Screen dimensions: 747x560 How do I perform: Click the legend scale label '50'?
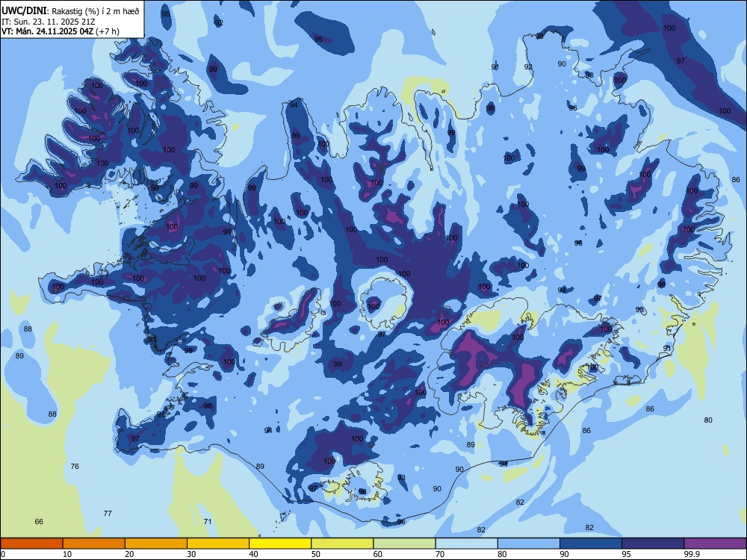tap(316, 554)
